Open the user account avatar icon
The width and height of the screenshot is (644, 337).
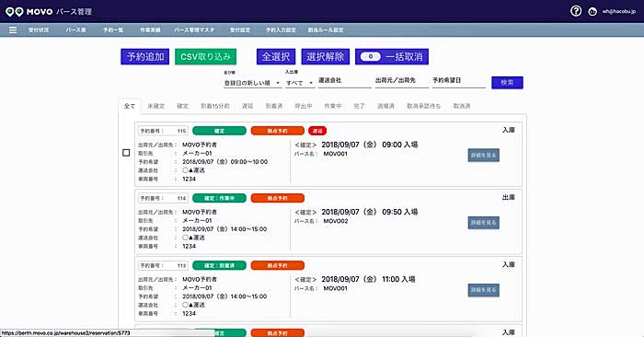click(x=592, y=11)
